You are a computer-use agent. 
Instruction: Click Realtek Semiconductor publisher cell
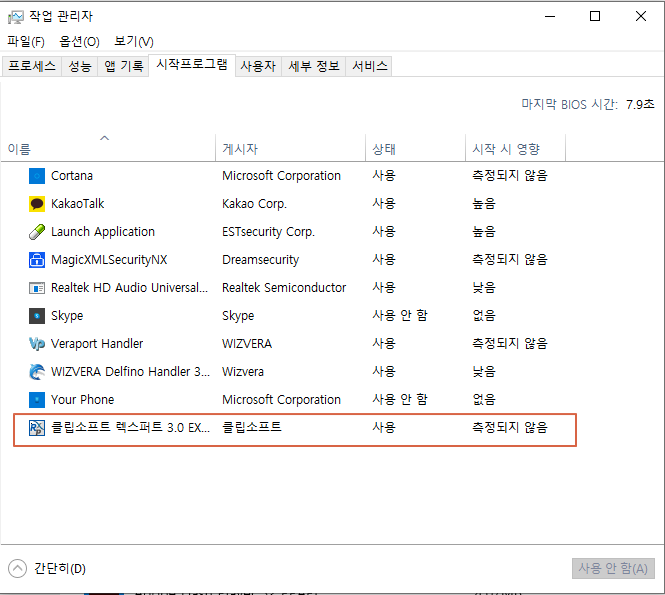pos(284,288)
